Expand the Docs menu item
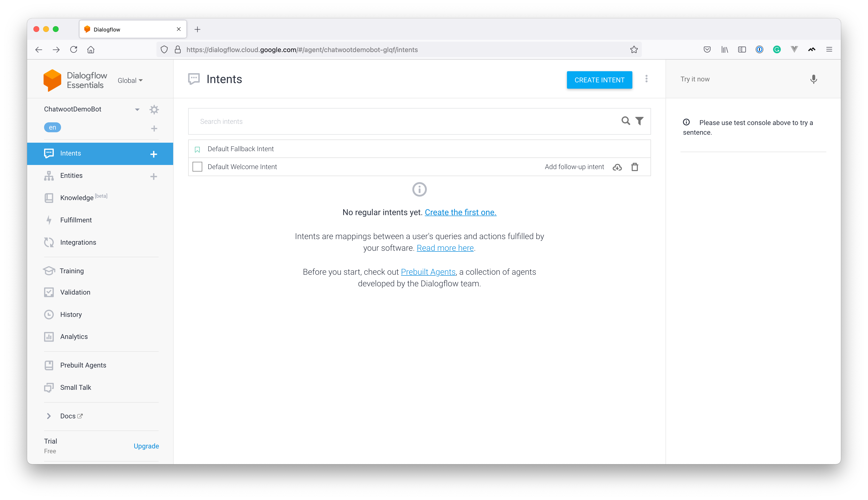 click(49, 416)
